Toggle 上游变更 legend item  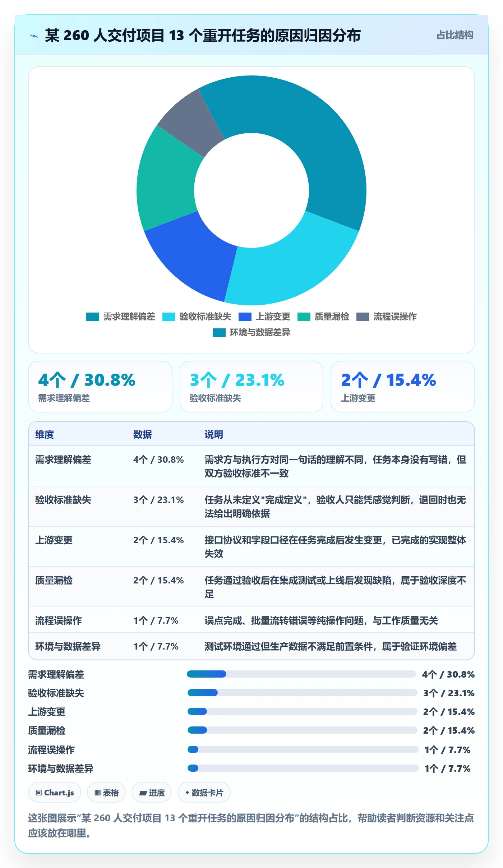point(264,317)
